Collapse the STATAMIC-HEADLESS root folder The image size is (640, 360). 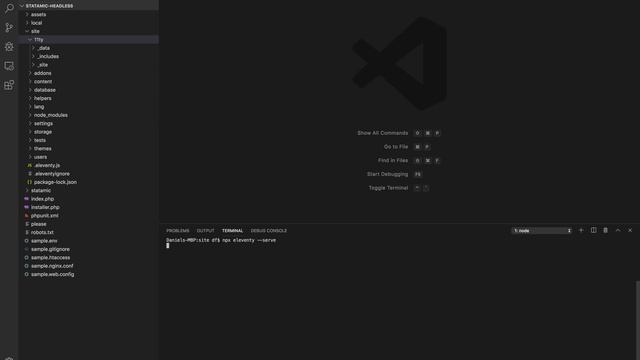point(89,6)
